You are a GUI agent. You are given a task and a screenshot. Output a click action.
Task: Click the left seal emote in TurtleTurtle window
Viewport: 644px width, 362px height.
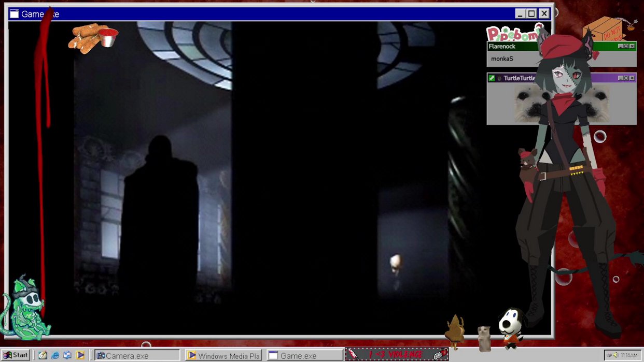pyautogui.click(x=529, y=104)
